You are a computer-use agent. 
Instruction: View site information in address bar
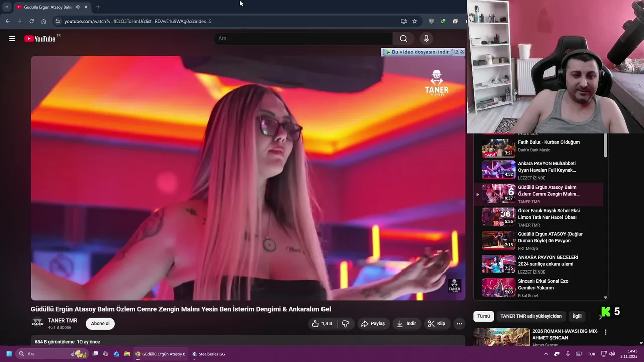tap(58, 21)
